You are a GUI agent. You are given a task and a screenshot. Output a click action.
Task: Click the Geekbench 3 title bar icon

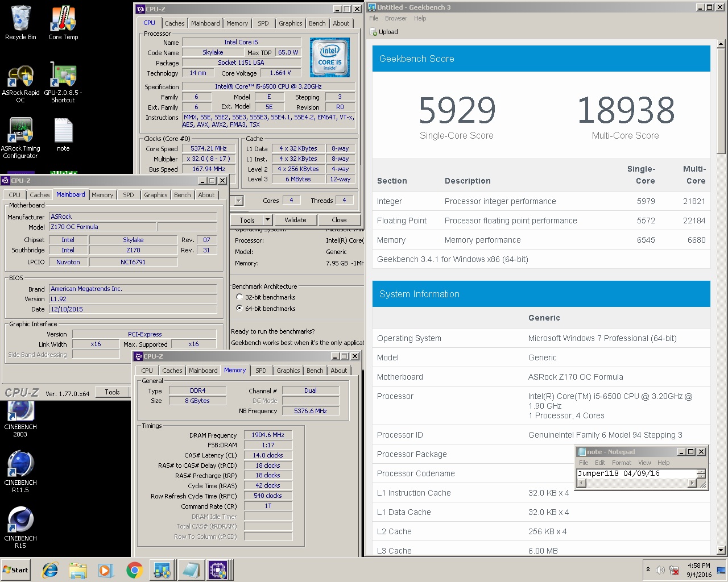click(x=372, y=7)
